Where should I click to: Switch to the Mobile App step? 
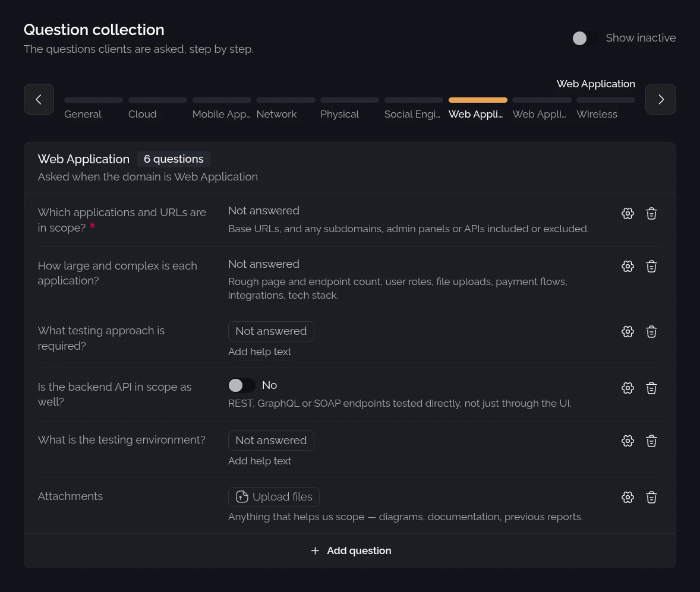[x=222, y=109]
